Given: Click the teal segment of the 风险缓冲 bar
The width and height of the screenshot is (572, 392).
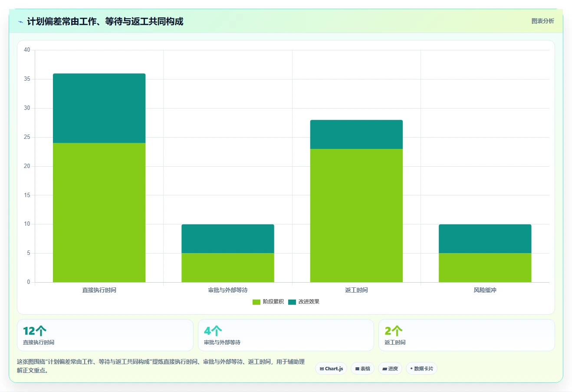Looking at the screenshot, I should click(485, 238).
